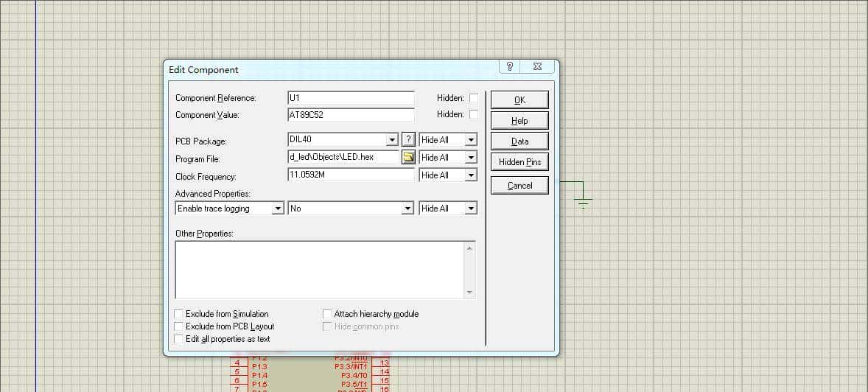Click the Data button

pyautogui.click(x=519, y=141)
